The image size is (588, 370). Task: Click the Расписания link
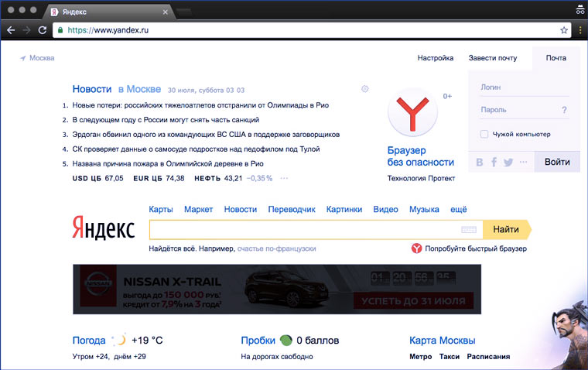tap(488, 357)
